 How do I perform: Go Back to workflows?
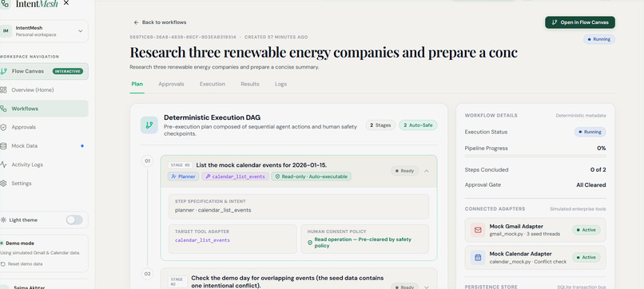coord(160,22)
